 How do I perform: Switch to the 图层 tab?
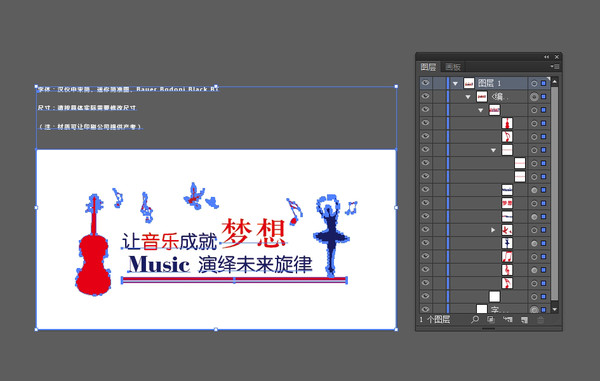coord(428,67)
